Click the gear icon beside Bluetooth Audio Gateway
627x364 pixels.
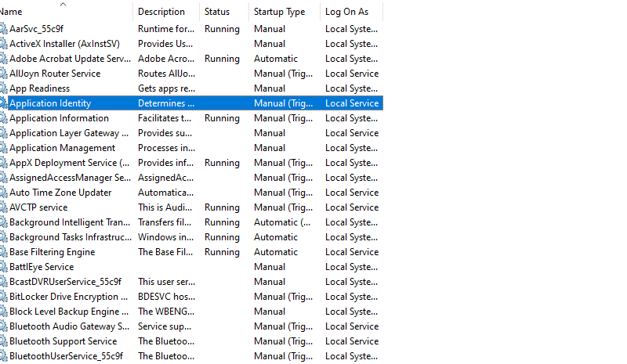point(3,326)
